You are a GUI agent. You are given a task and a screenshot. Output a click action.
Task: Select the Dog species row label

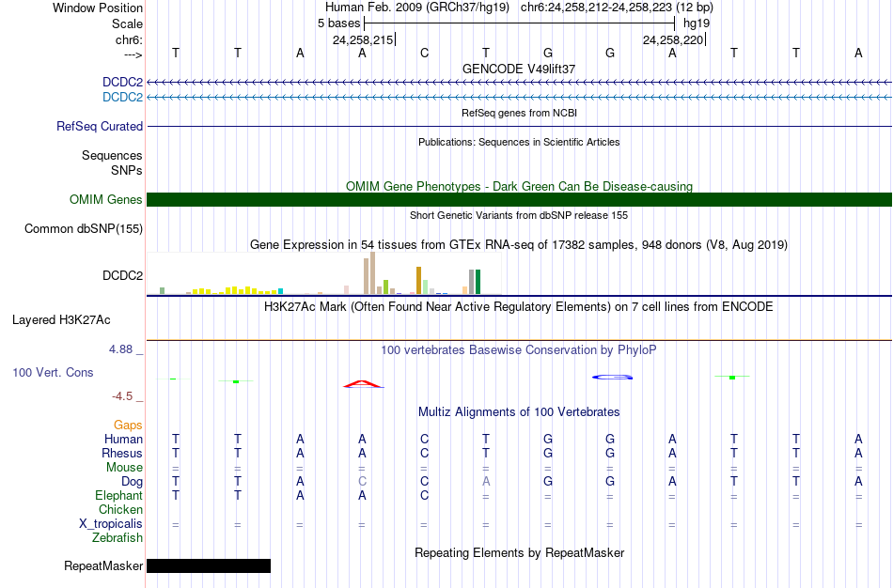point(133,482)
